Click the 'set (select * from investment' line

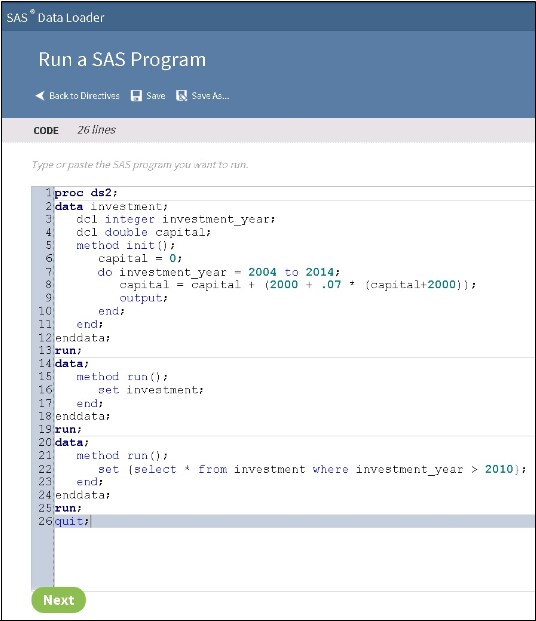point(312,469)
